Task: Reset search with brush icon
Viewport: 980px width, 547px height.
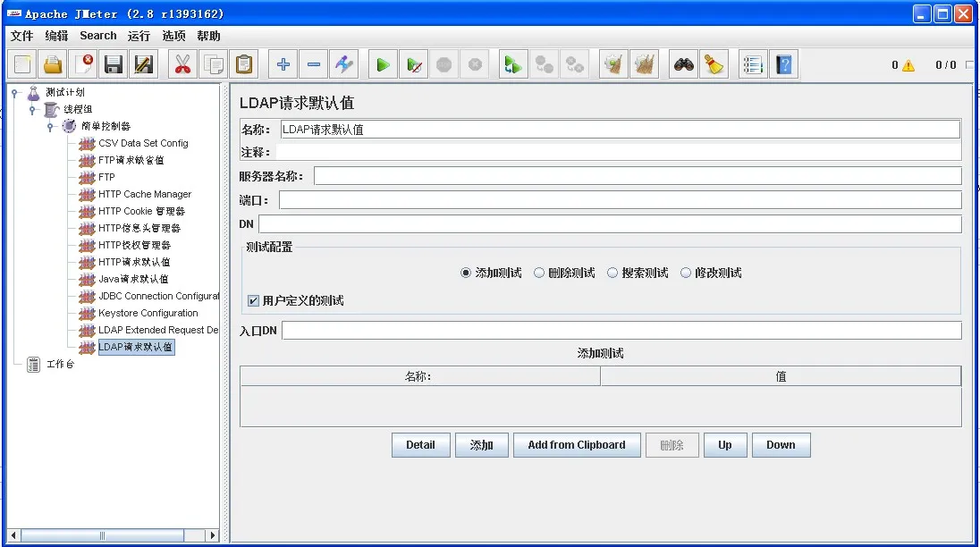Action: [x=714, y=64]
